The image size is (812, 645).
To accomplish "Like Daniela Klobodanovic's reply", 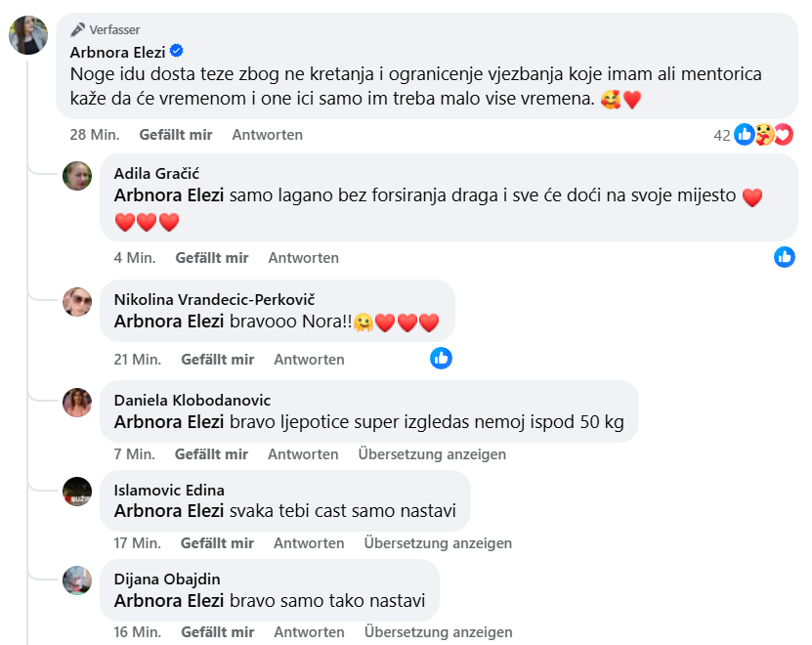I will click(211, 454).
